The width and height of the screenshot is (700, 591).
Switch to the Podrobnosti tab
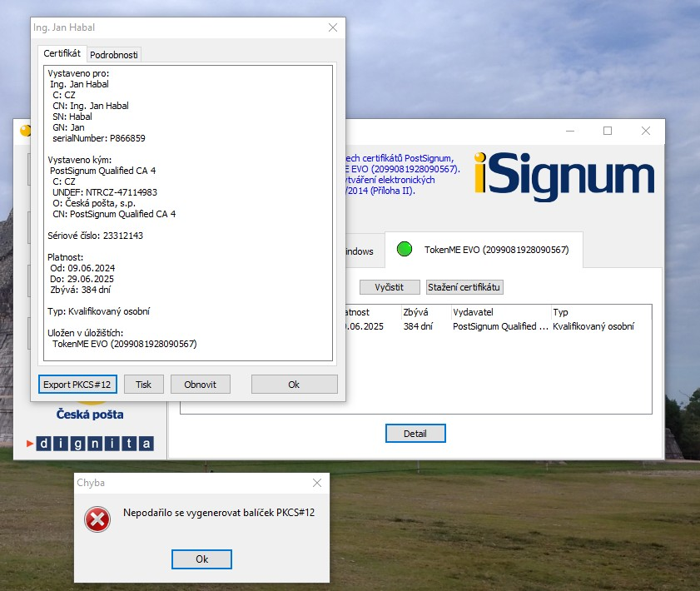(115, 54)
